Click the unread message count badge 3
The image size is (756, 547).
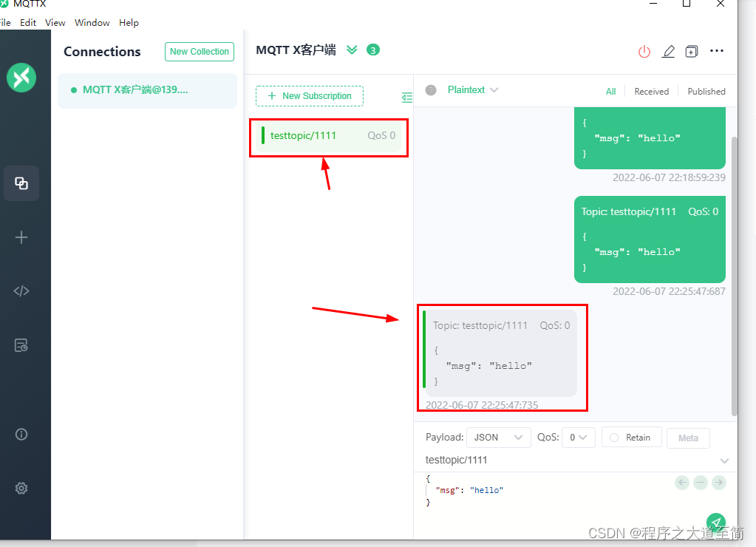click(372, 50)
